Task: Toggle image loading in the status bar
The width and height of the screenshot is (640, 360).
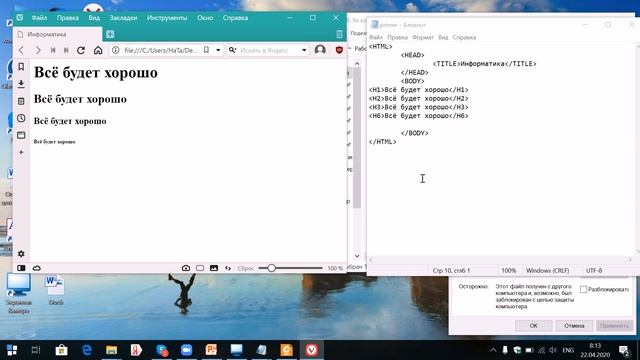Action: [x=214, y=268]
